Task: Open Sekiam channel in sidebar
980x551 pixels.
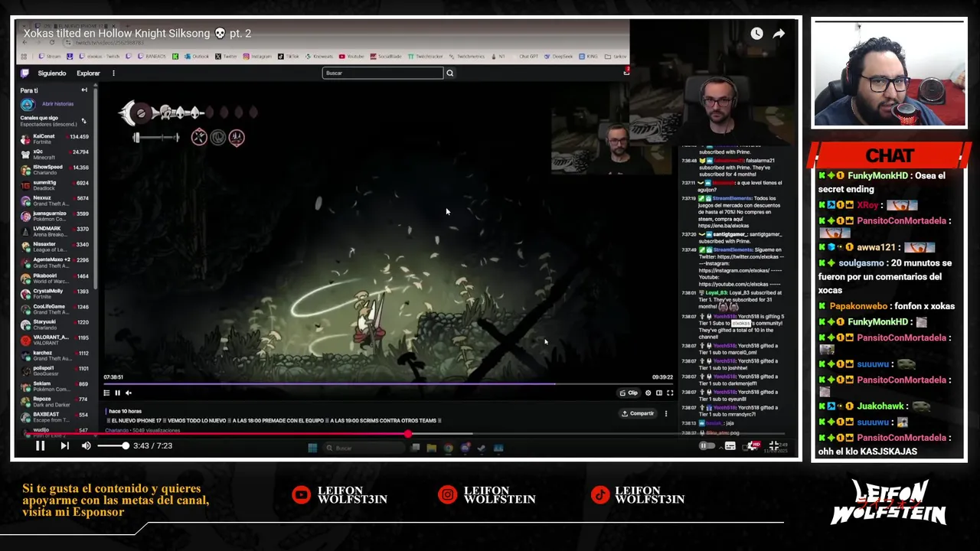Action: [x=55, y=386]
